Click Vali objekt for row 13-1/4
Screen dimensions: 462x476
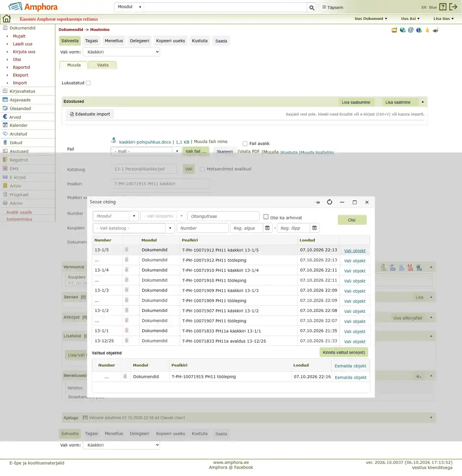(x=355, y=271)
